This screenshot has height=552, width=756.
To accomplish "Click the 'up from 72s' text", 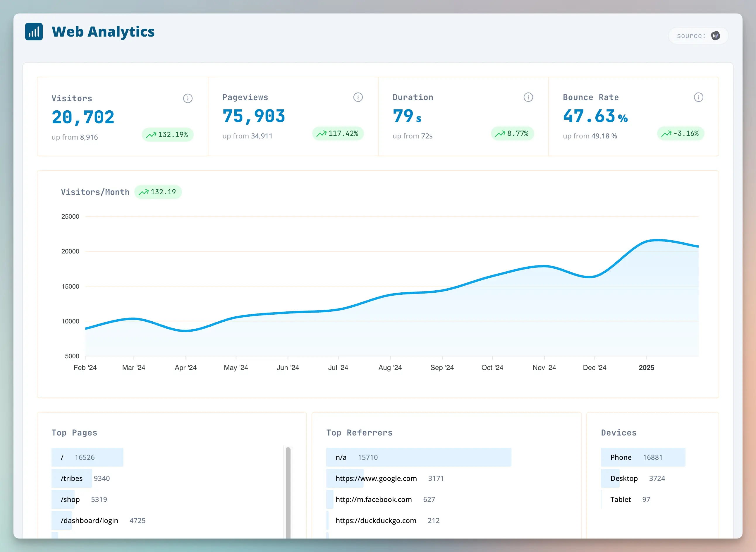I will pos(413,136).
